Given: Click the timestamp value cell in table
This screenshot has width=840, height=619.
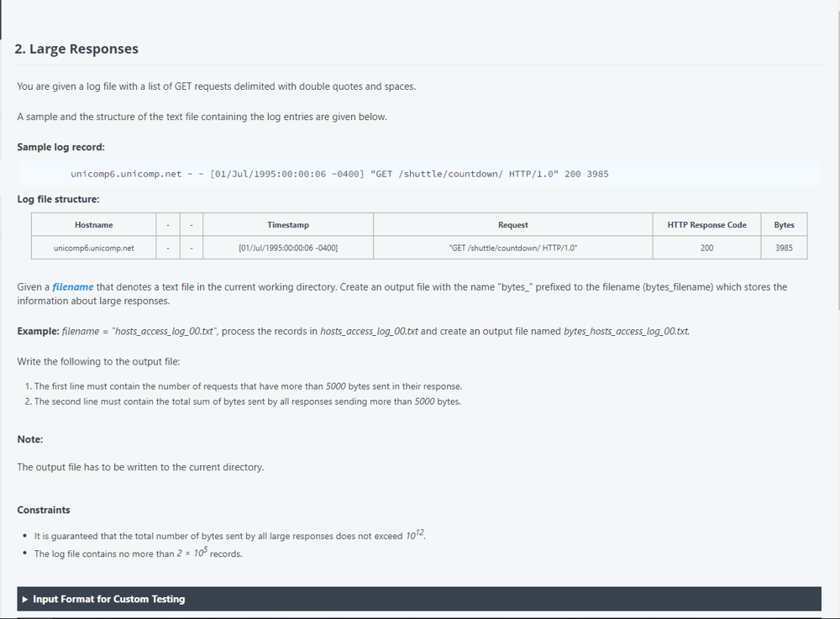Looking at the screenshot, I should [287, 248].
